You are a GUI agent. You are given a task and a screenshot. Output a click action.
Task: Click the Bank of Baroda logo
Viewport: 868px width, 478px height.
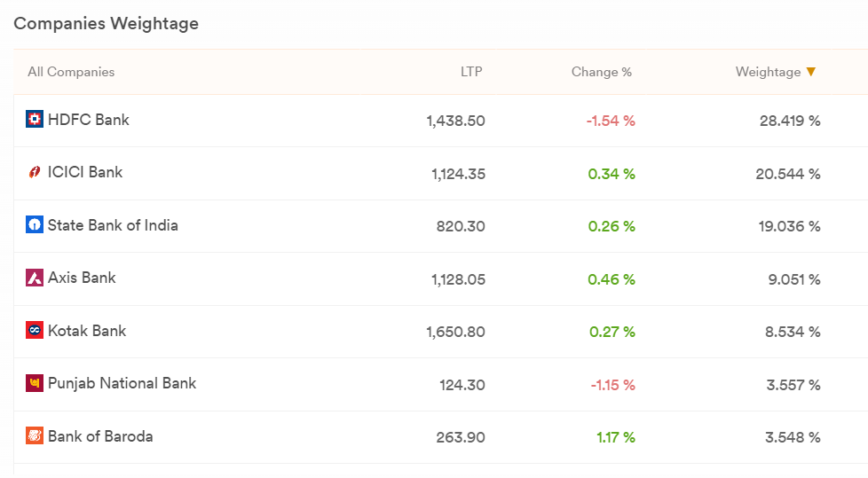click(x=35, y=436)
